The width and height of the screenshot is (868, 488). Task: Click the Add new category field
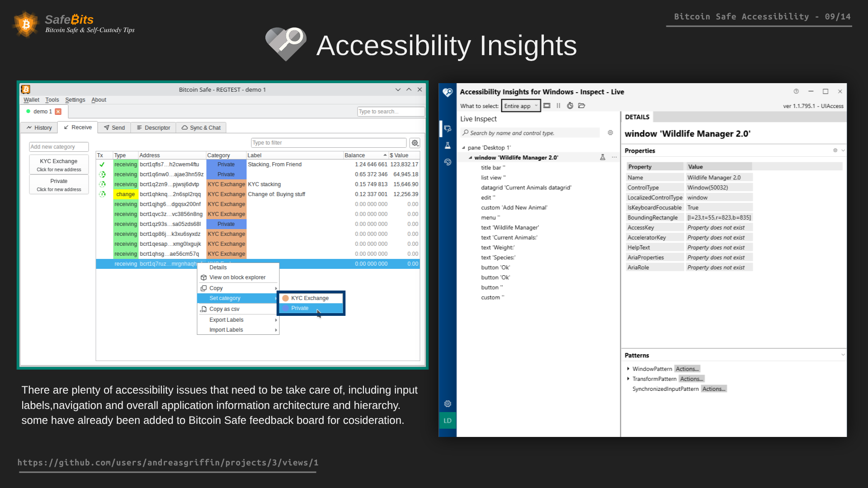click(59, 147)
